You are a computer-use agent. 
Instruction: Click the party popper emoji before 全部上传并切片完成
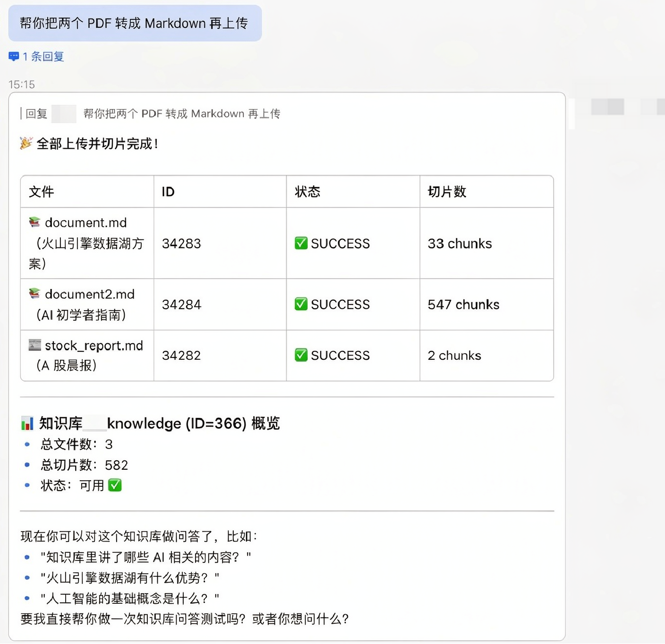pos(26,143)
